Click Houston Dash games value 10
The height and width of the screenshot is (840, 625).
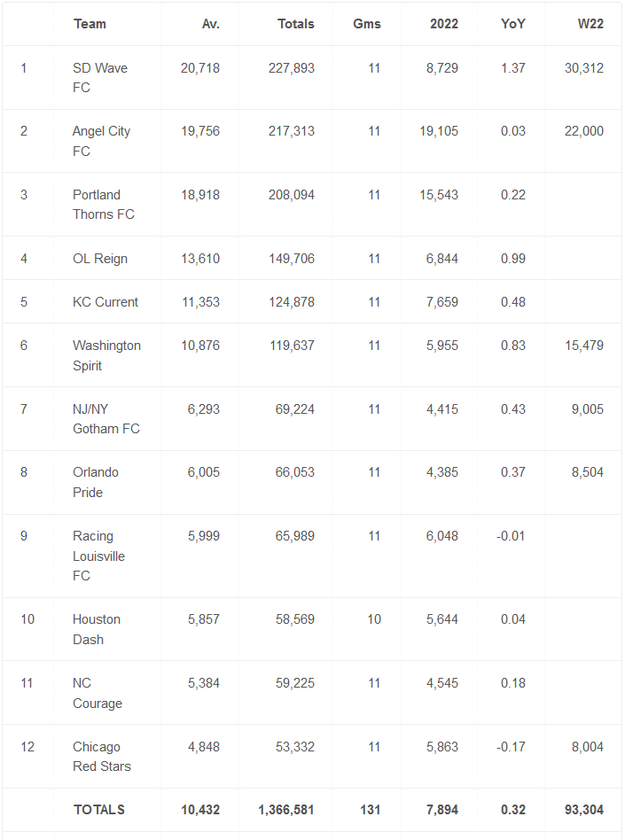374,619
